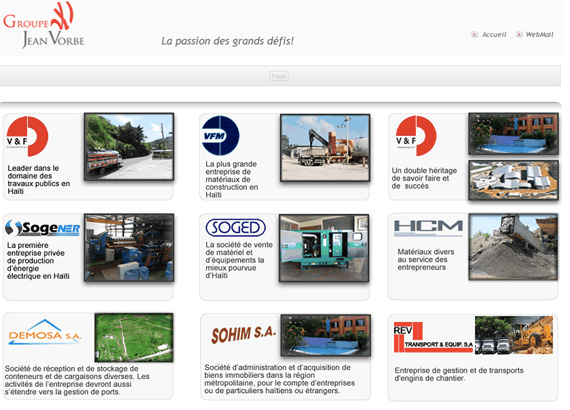This screenshot has width=570, height=410.
Task: Click the V&F logo beside 'Leader dans le domaine'
Action: [x=27, y=136]
